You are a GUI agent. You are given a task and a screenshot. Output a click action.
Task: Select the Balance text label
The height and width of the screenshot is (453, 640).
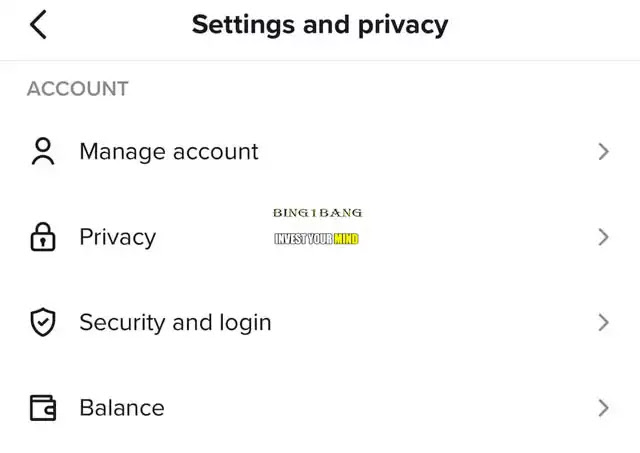(x=121, y=408)
